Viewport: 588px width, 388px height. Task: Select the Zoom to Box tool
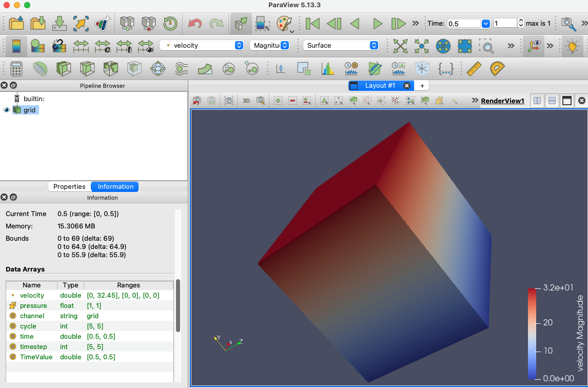[x=486, y=46]
